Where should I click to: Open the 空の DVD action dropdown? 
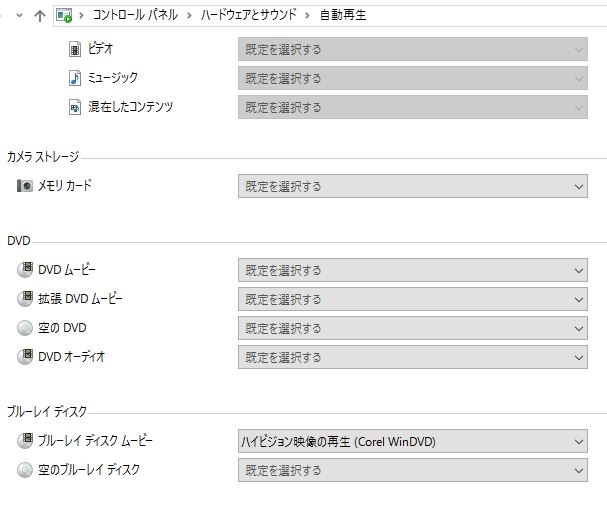412,328
